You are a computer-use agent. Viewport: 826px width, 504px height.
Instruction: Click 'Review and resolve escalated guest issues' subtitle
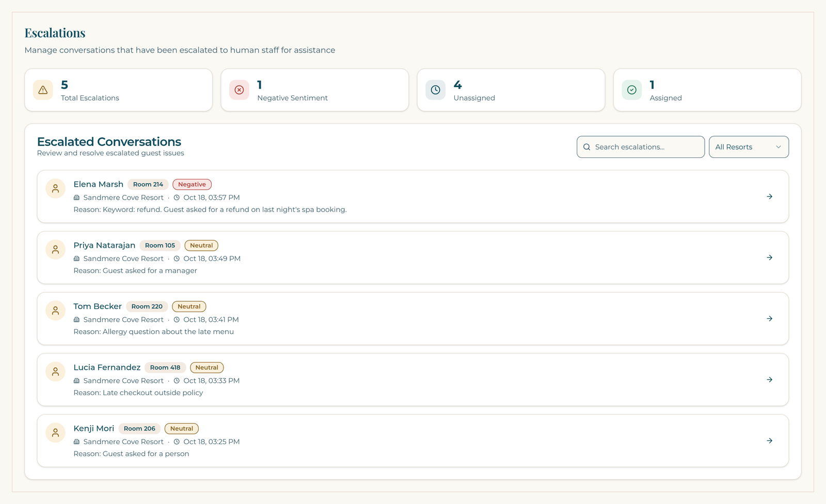110,153
